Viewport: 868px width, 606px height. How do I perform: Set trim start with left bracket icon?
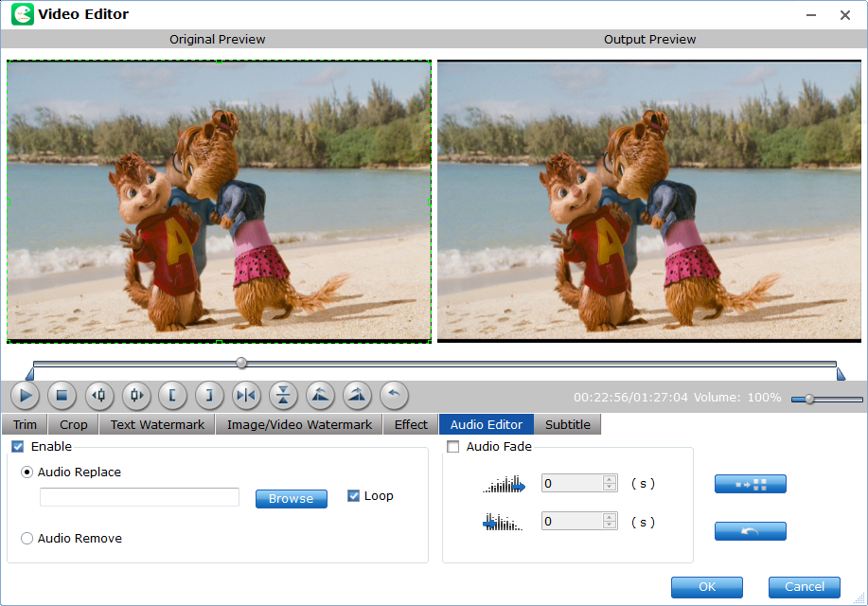tap(173, 395)
